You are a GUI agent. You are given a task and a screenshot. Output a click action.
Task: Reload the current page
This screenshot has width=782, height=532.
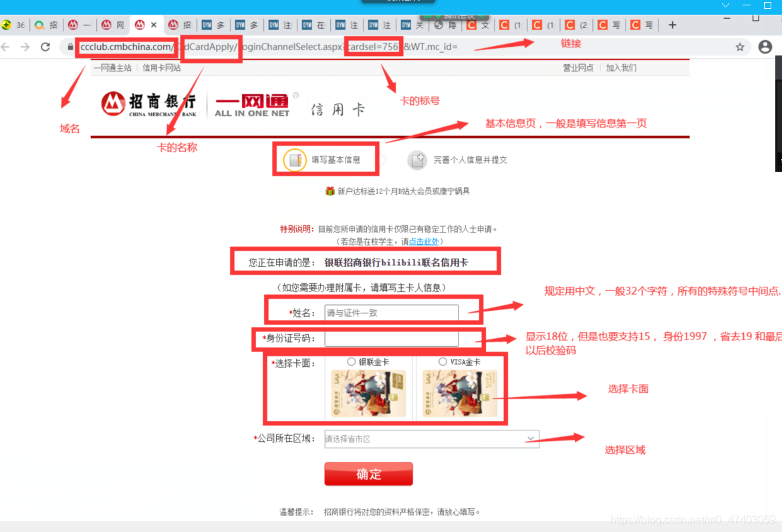click(45, 47)
